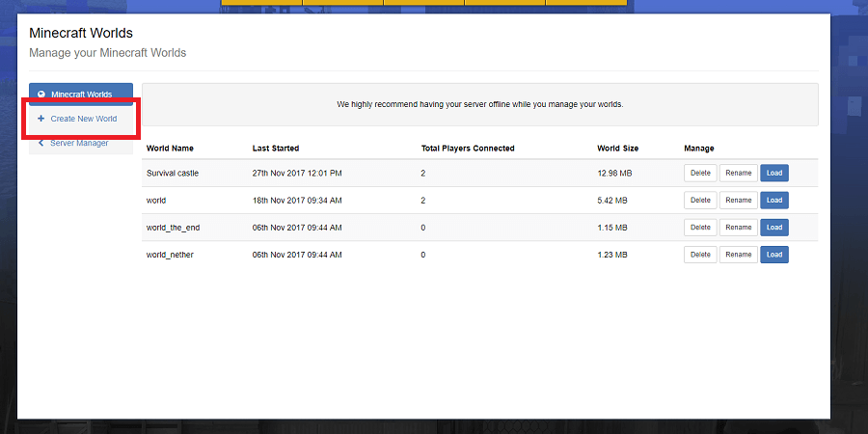Delete the world_the_end world
868x434 pixels.
coord(700,227)
